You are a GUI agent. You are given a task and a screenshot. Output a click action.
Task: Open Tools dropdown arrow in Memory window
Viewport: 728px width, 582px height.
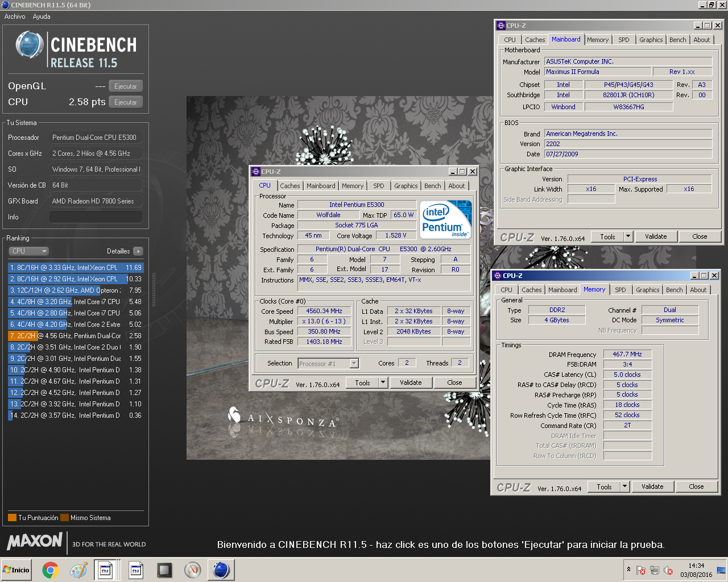coord(624,487)
